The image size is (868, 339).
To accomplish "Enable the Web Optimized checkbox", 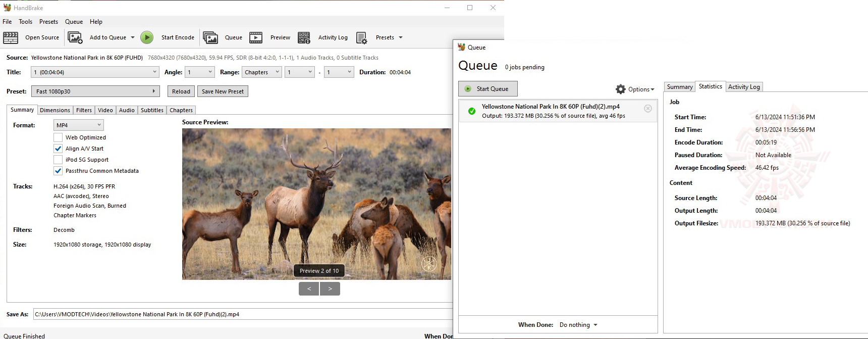I will [x=58, y=137].
